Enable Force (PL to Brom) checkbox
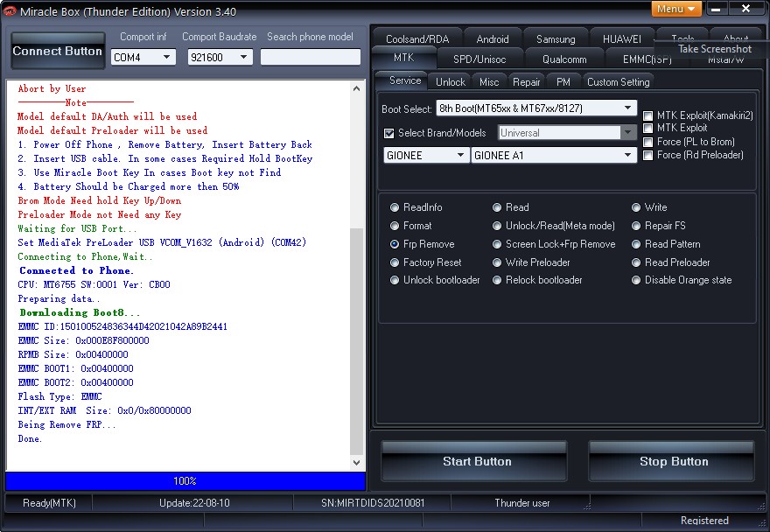Image resolution: width=770 pixels, height=532 pixels. pos(648,142)
